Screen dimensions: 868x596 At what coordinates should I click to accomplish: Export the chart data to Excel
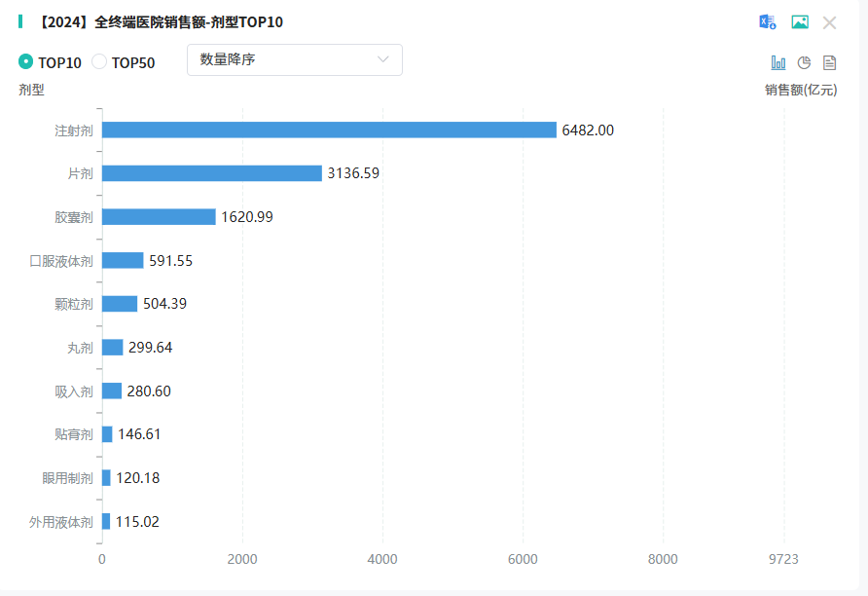pos(768,22)
